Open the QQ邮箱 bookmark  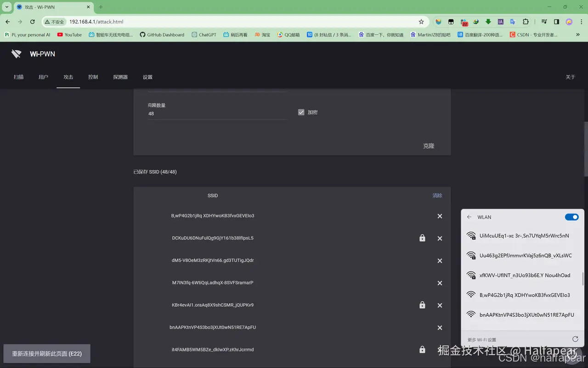click(x=288, y=34)
